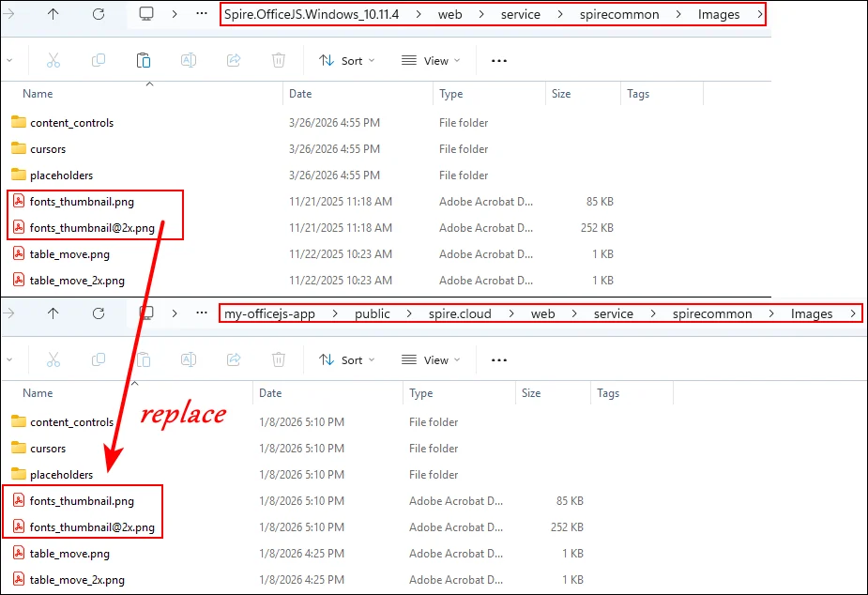
Task: Open the View dropdown in the my-officejs-app window
Action: 431,359
